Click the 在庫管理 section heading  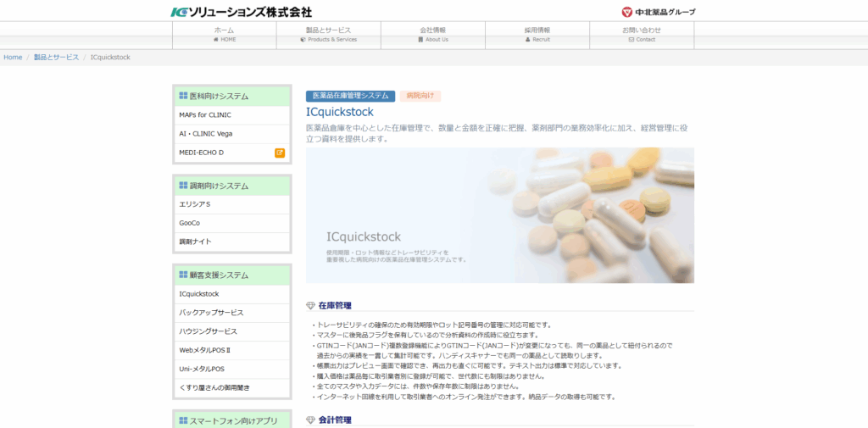coord(334,306)
